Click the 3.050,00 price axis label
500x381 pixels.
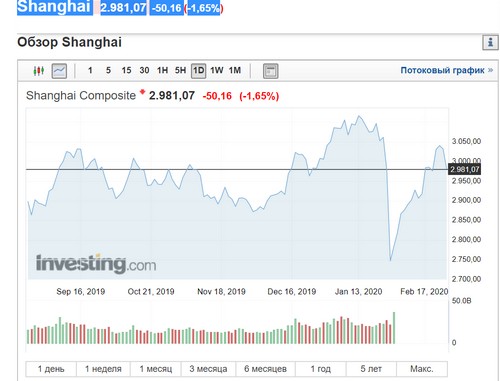tap(466, 141)
